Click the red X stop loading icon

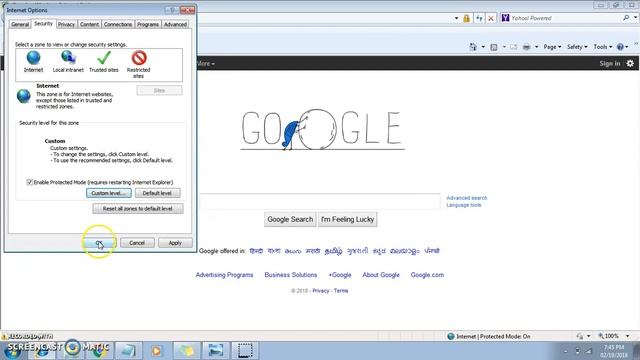491,18
